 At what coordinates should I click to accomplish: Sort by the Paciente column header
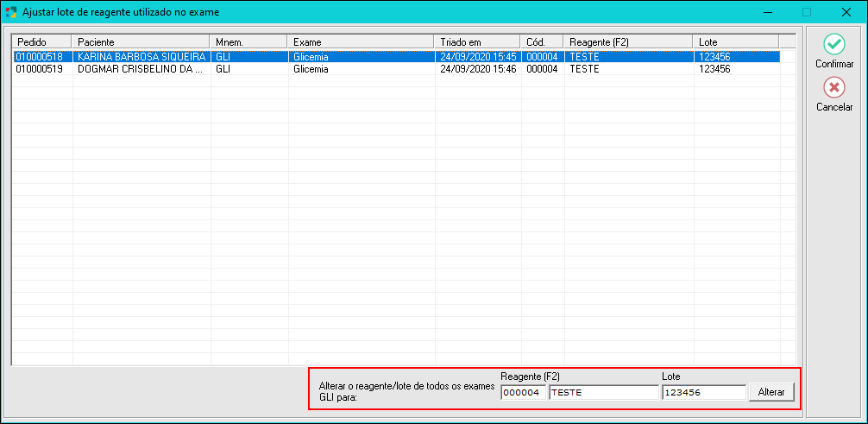point(141,42)
